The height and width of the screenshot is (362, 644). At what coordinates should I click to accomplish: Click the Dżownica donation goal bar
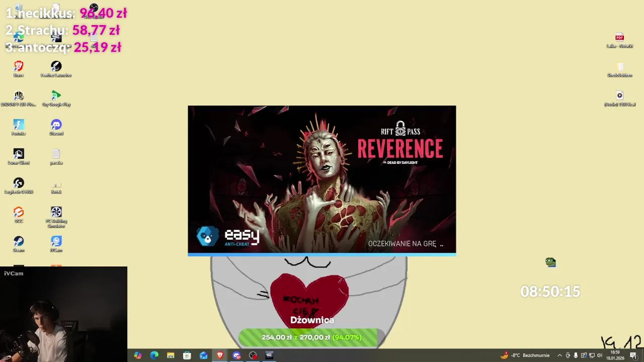[x=312, y=337]
